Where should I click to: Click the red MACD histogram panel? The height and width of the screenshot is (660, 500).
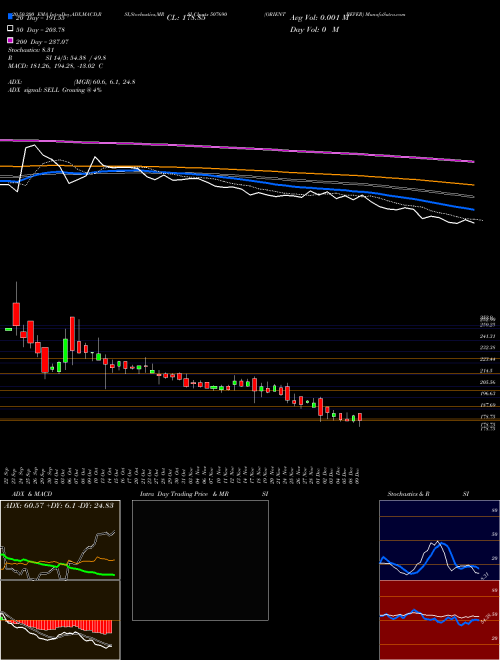click(60, 620)
